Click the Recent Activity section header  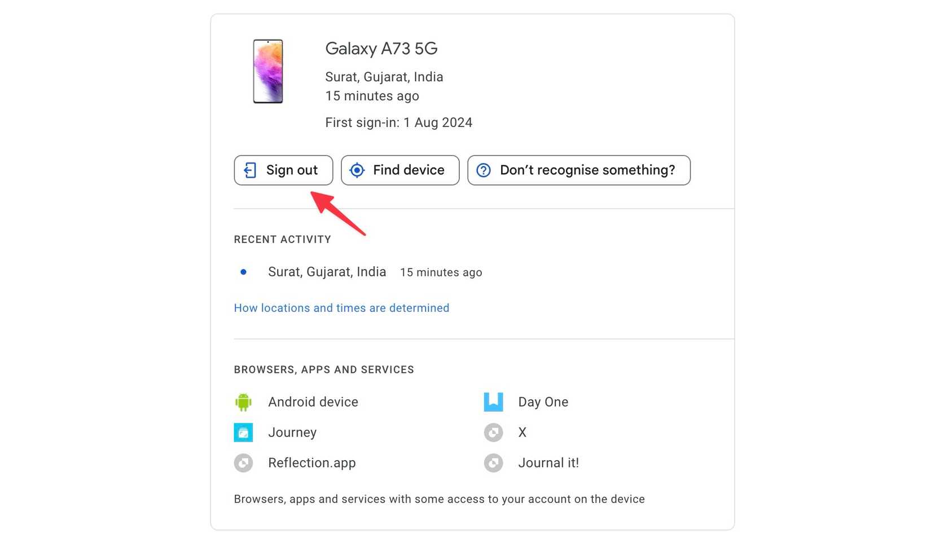[282, 239]
